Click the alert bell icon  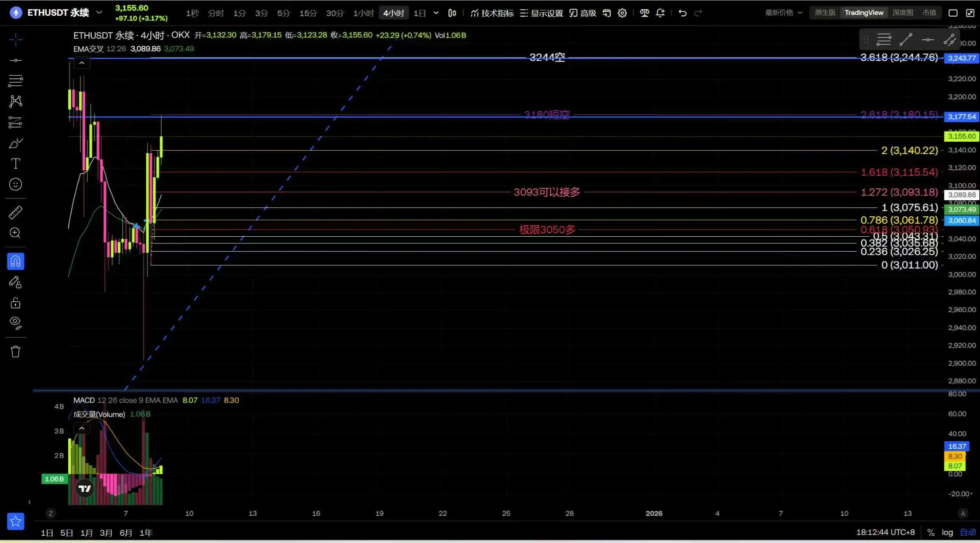(660, 13)
